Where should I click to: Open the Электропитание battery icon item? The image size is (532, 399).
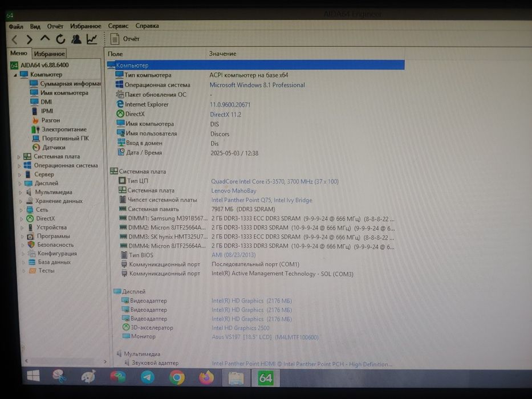(35, 129)
